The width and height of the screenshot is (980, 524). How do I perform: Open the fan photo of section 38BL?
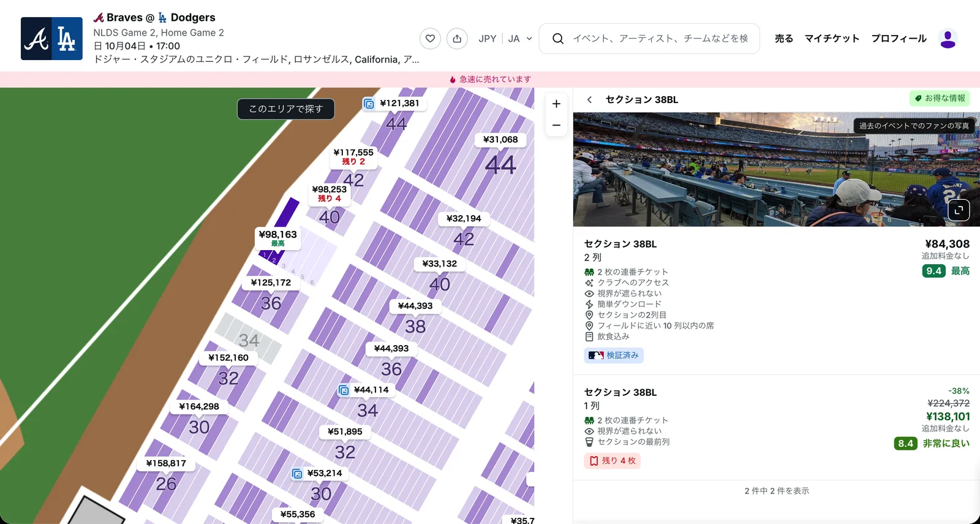(776, 170)
